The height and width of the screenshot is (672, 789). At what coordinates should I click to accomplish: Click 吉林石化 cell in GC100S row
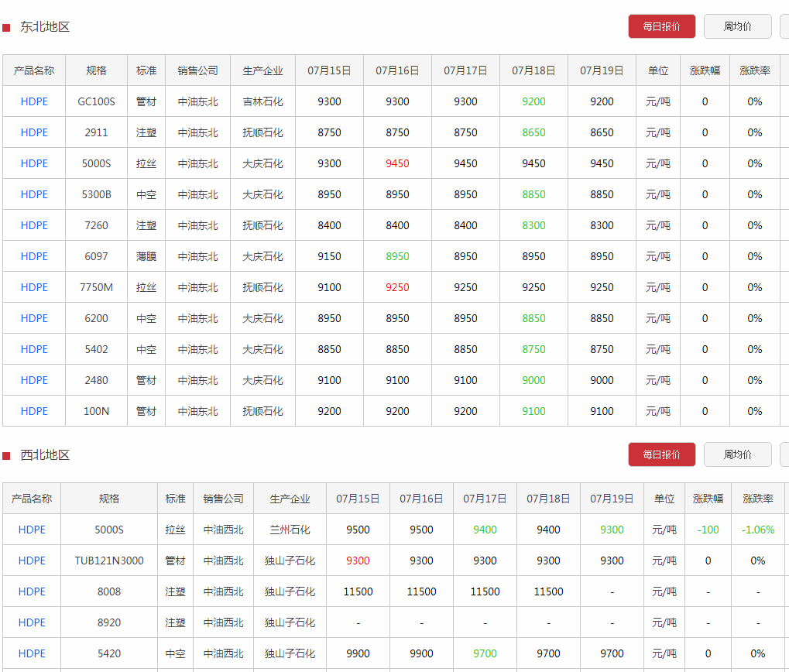(x=262, y=101)
